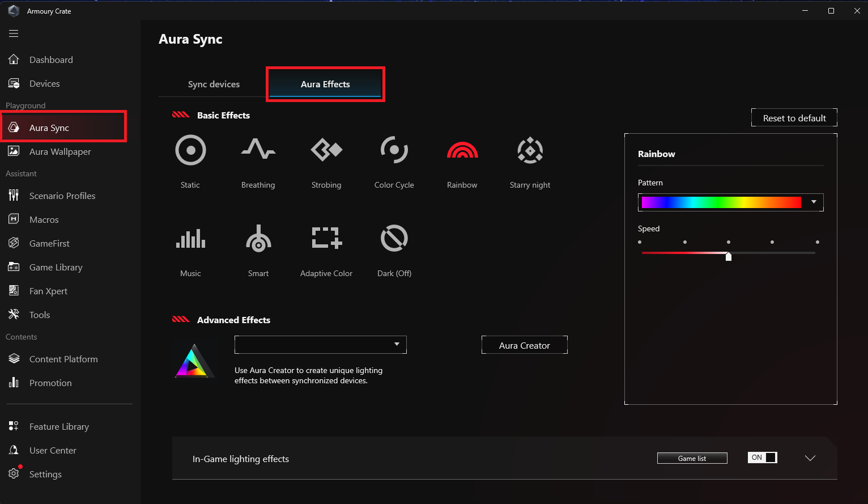
Task: Click the Aura Creator prism logo
Action: [x=194, y=361]
